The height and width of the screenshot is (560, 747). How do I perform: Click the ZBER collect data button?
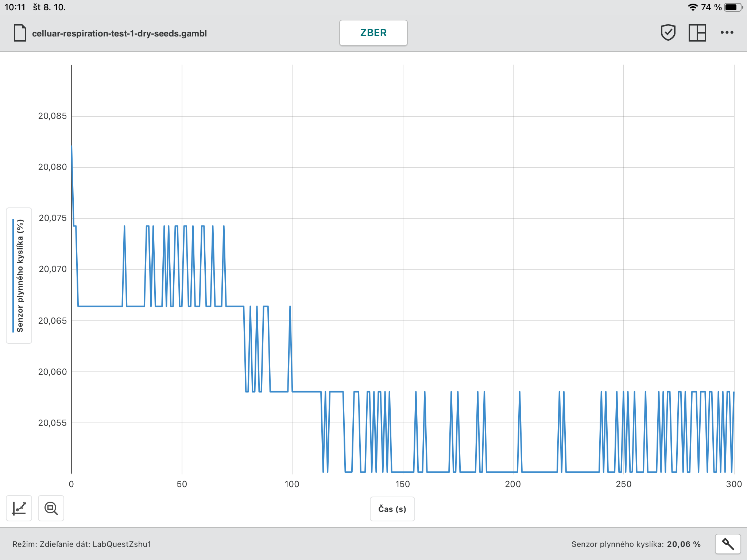tap(373, 33)
